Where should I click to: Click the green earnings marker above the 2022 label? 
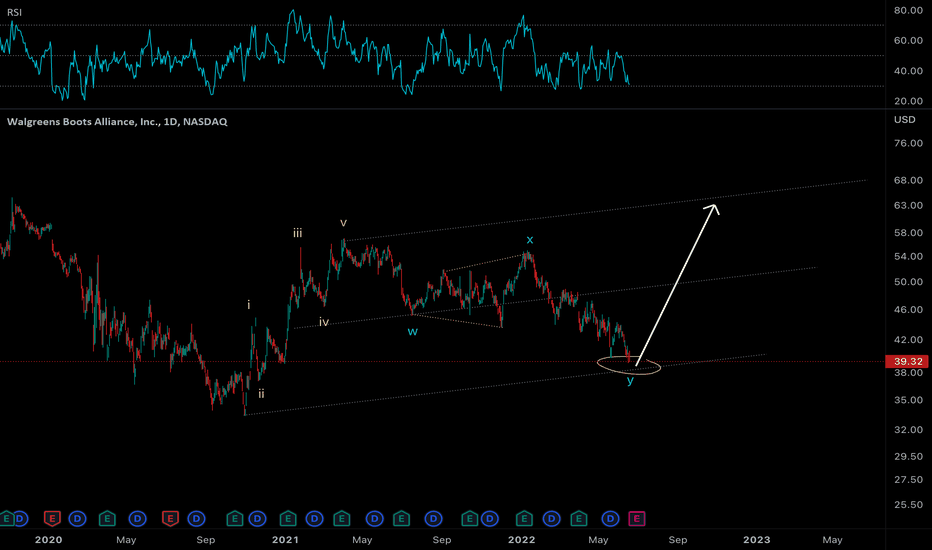pos(524,518)
